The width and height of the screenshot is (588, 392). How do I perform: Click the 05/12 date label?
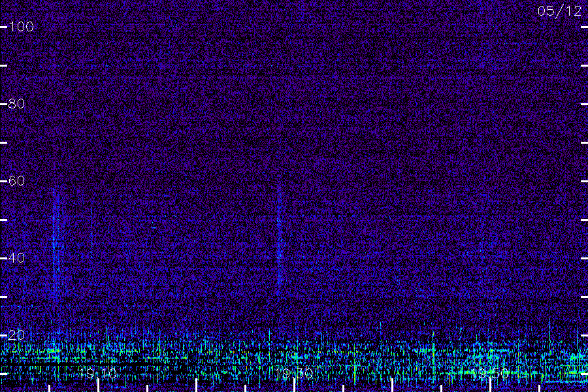point(559,11)
